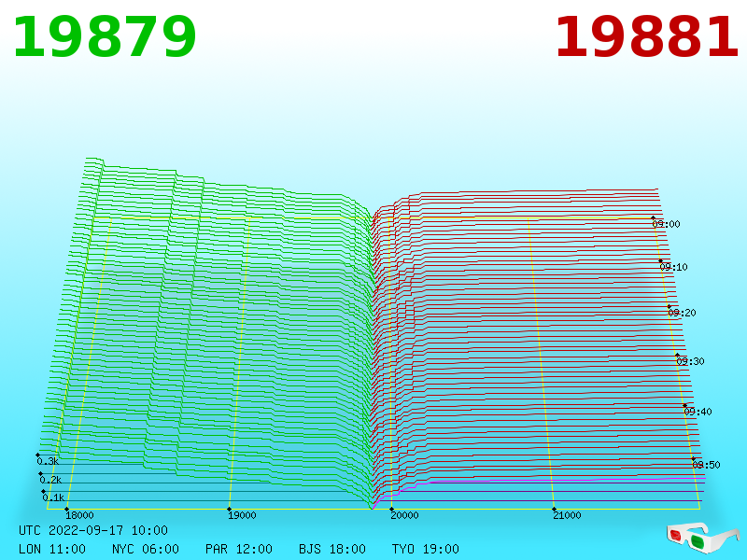
Task: Click the red ask price 19881
Action: pyautogui.click(x=647, y=37)
